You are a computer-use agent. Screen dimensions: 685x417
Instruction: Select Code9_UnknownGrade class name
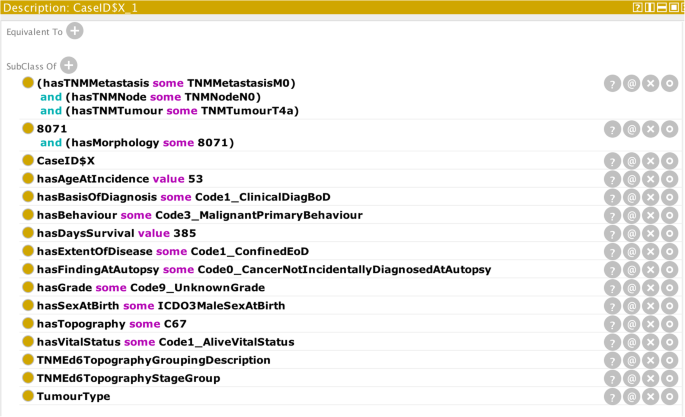[197, 288]
